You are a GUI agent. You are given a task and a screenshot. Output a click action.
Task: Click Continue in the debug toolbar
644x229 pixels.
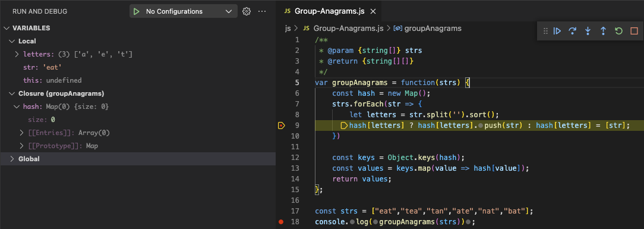pyautogui.click(x=557, y=31)
